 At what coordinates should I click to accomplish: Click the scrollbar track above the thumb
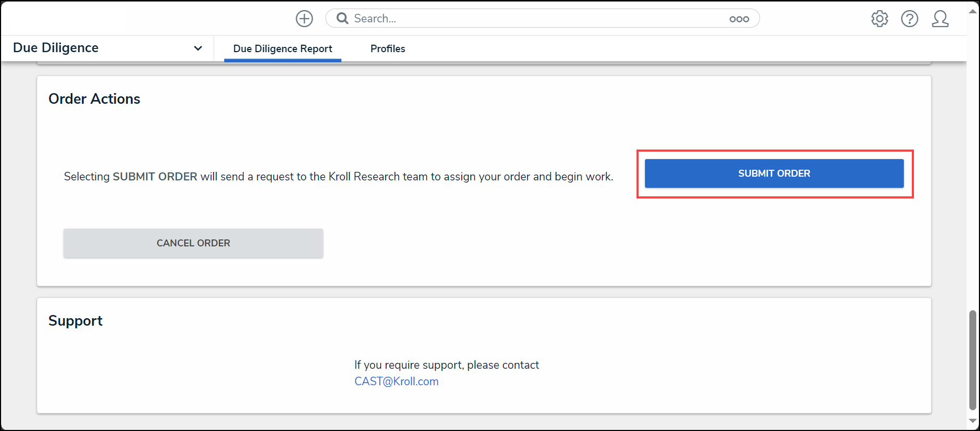(973, 160)
